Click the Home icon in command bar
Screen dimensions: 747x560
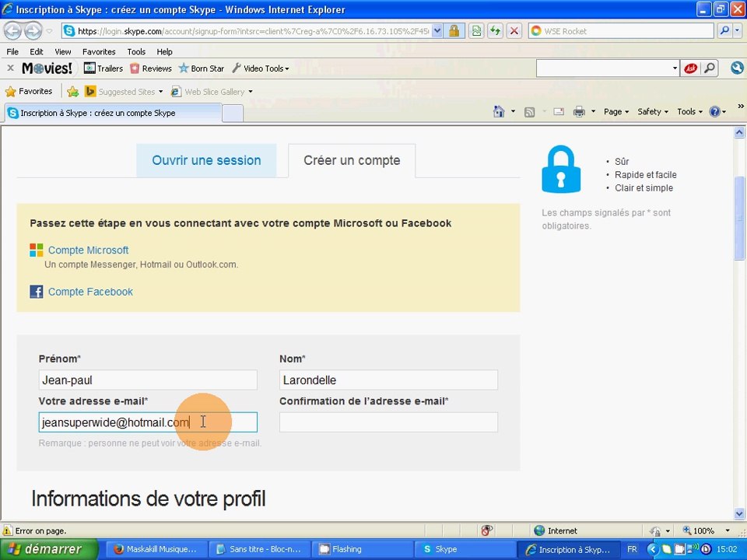pyautogui.click(x=499, y=111)
